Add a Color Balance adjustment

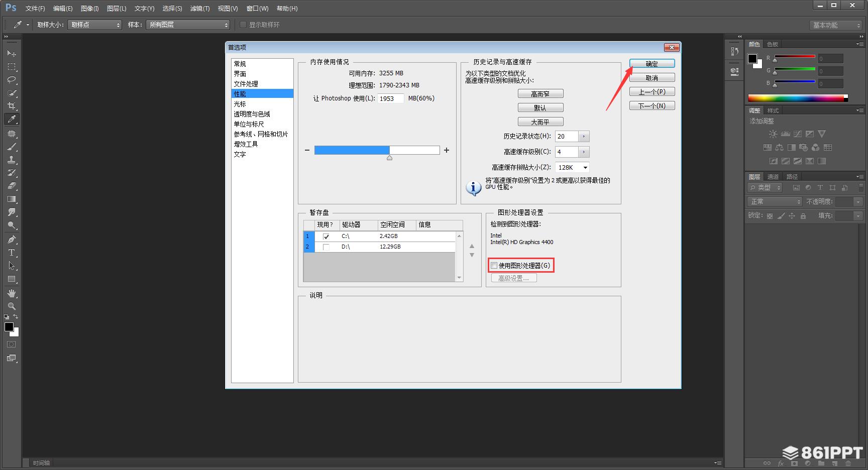pyautogui.click(x=779, y=148)
